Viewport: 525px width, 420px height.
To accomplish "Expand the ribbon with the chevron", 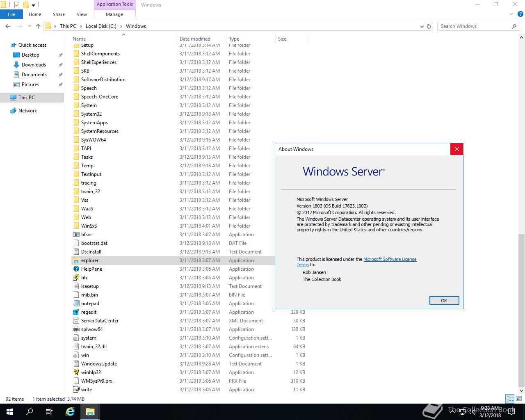I will coord(511,14).
